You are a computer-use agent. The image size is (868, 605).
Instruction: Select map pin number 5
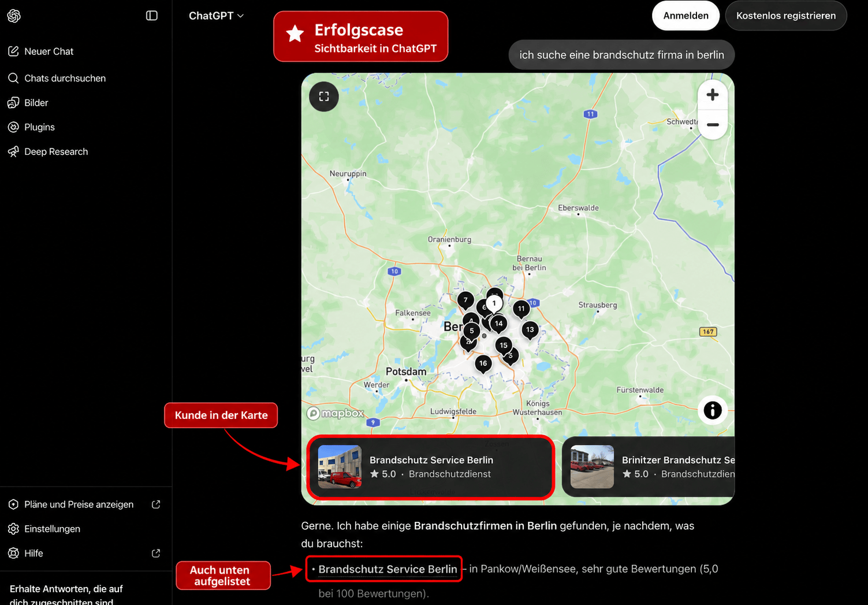tap(472, 331)
